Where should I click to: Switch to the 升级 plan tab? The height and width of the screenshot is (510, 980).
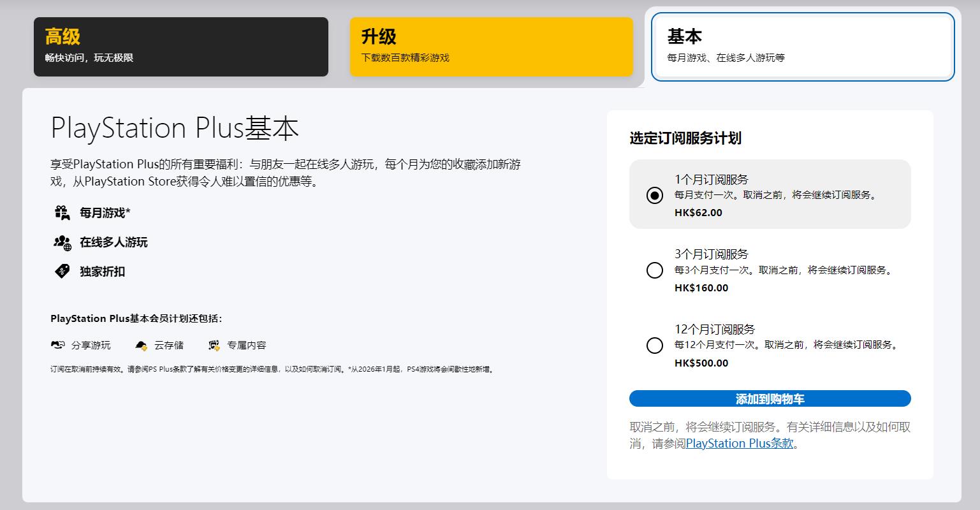click(x=491, y=47)
